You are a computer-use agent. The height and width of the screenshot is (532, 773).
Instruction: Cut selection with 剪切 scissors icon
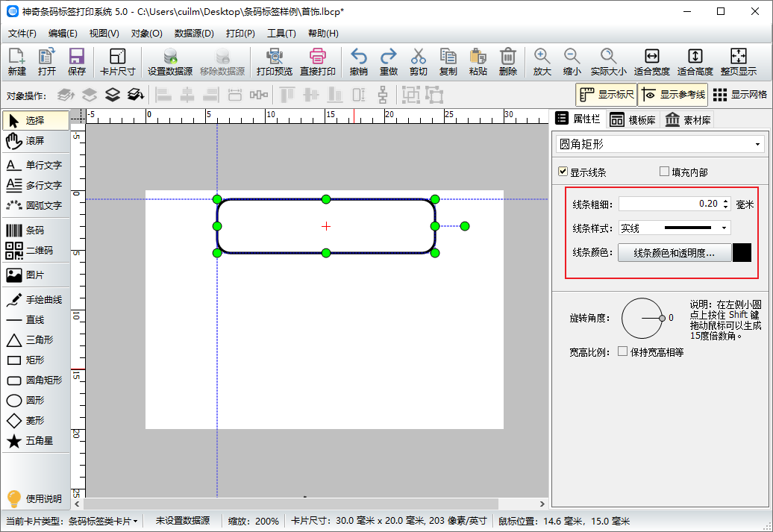tap(418, 62)
